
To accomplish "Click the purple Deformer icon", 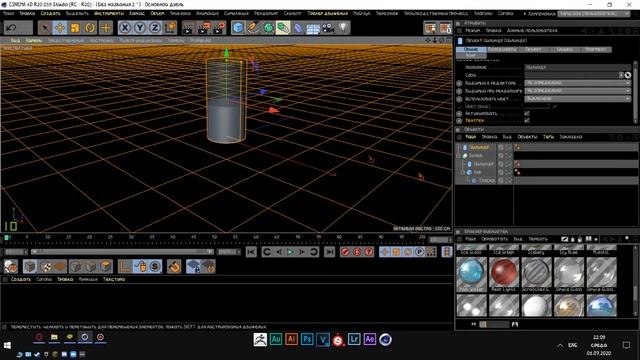I will point(298,28).
